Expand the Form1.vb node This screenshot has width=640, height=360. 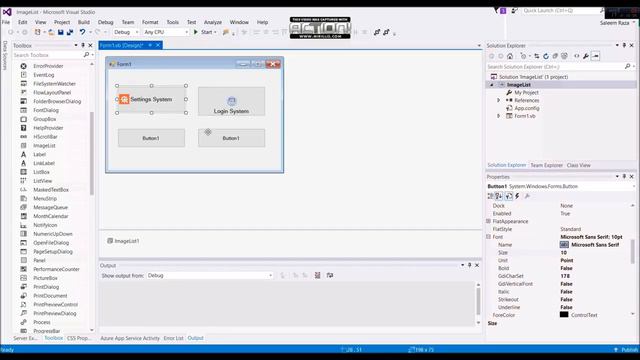pos(498,116)
